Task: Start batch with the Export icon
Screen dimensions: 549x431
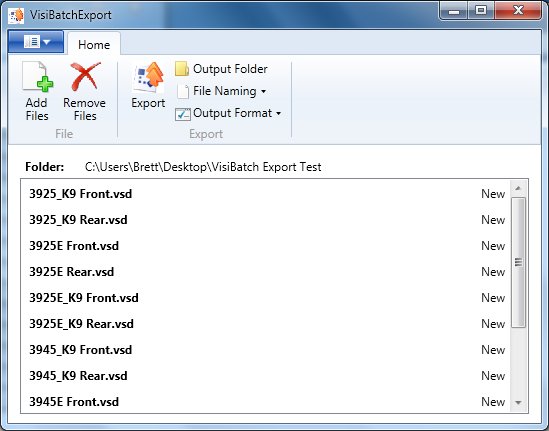Action: point(148,77)
